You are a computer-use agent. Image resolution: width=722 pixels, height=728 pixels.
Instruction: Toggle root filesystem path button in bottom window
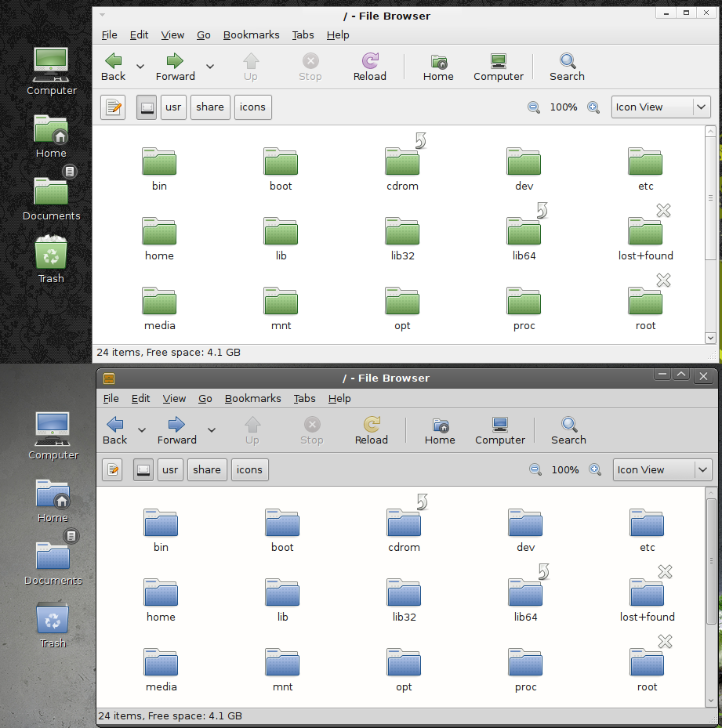143,470
